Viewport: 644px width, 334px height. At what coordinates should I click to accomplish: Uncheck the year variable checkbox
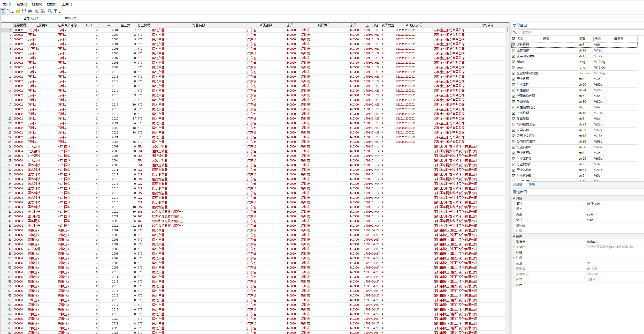pyautogui.click(x=514, y=68)
